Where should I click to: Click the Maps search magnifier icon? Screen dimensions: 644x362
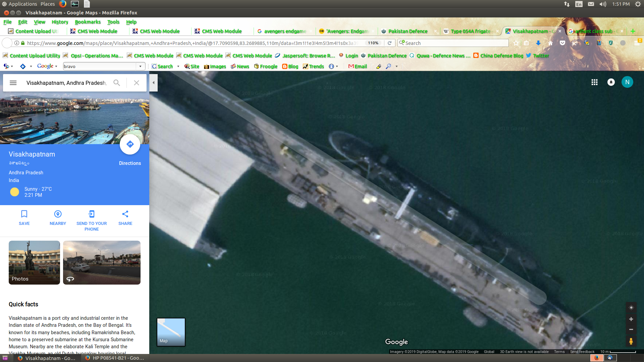(x=117, y=83)
